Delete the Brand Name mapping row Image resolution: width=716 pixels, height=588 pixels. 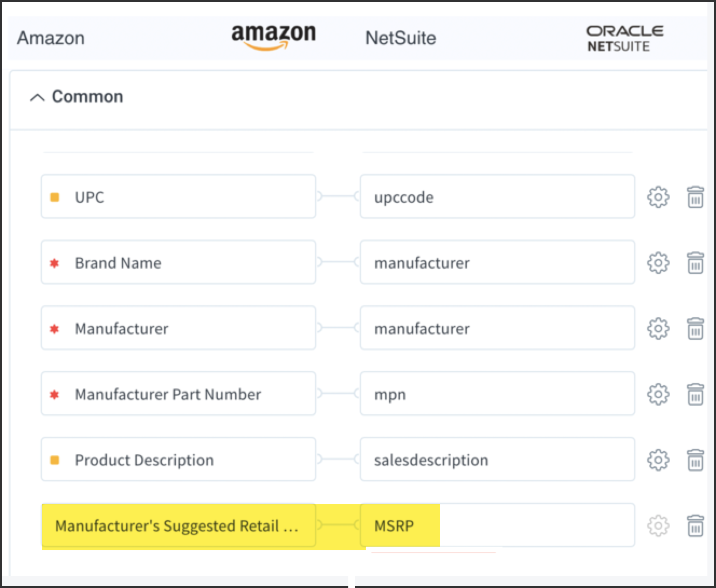(x=695, y=263)
